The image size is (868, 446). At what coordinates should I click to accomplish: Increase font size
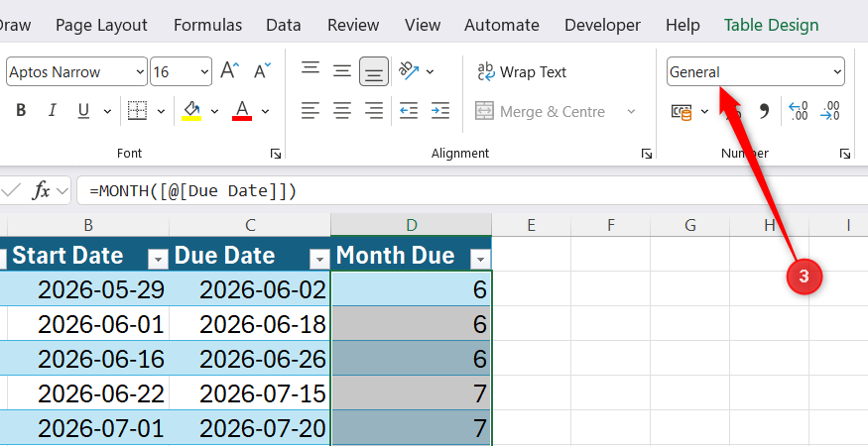[230, 70]
